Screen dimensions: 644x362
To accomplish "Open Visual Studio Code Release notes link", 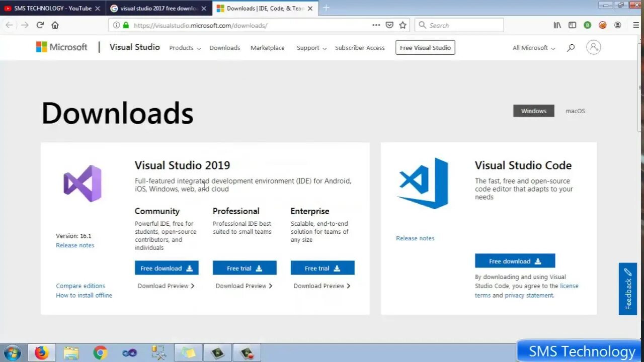I will 415,238.
